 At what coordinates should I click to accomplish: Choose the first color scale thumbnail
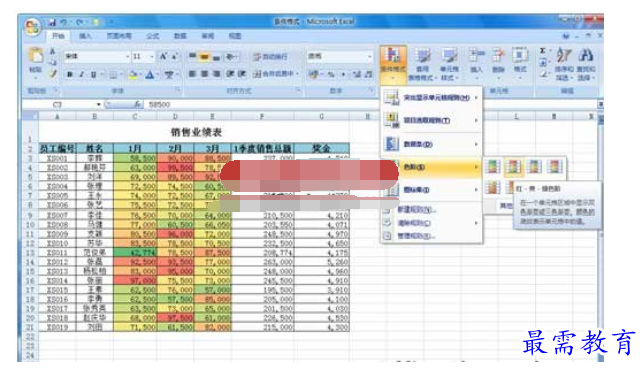[x=492, y=167]
